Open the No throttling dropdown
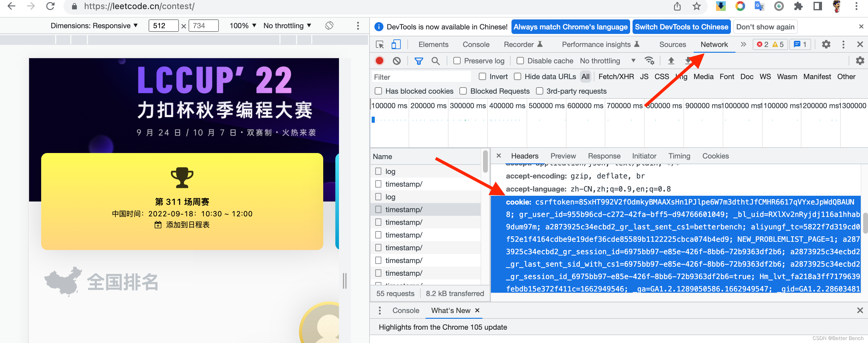868x343 pixels. (607, 61)
